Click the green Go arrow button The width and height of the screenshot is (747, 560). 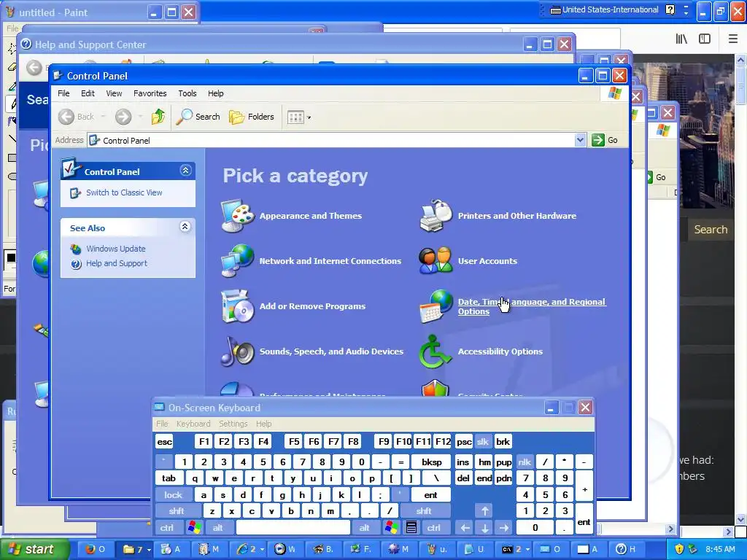[x=598, y=140]
